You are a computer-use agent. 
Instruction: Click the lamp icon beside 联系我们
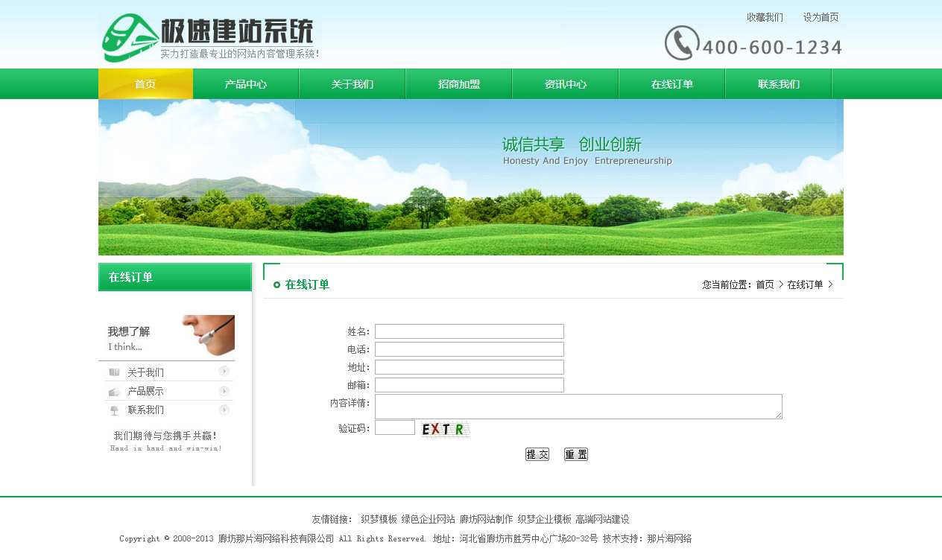[114, 410]
